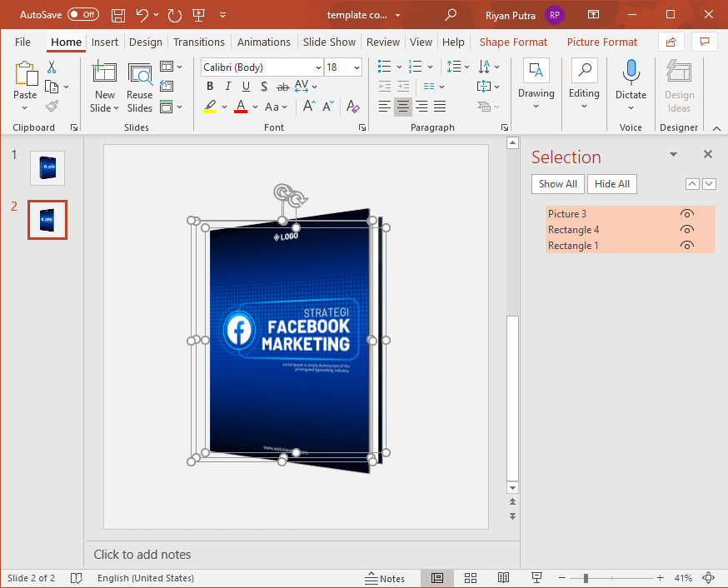Reset slide layout icon
Screen dimensions: 728x588
167,87
